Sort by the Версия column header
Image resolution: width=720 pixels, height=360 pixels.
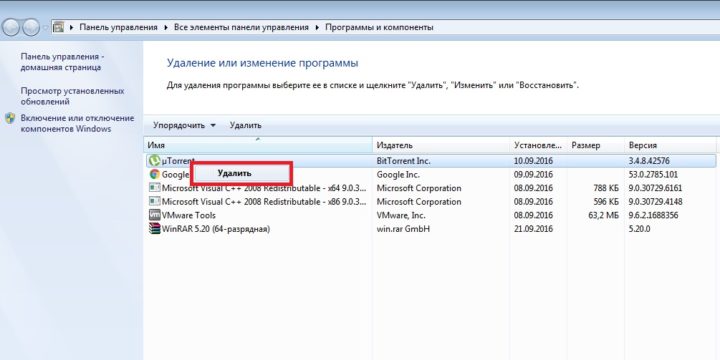pos(670,145)
